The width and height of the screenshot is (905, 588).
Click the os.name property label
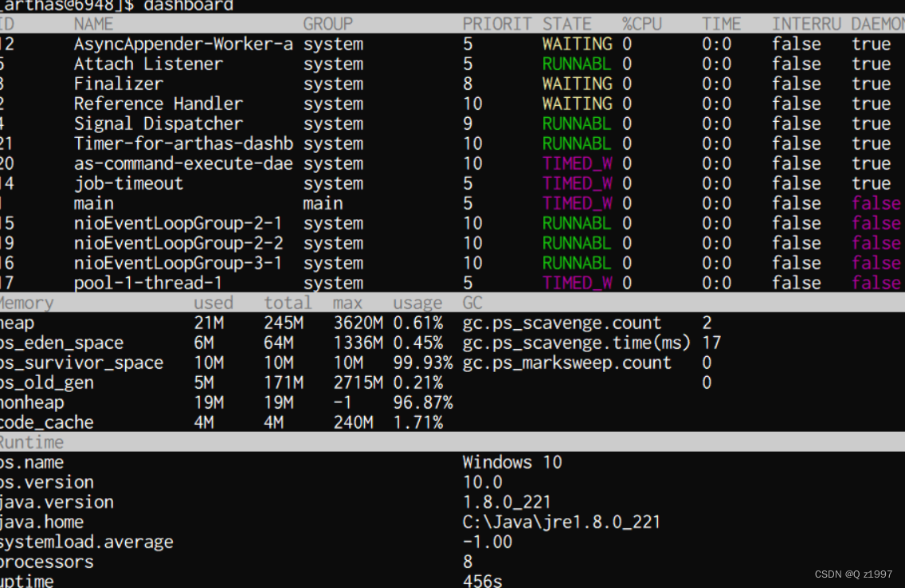tap(32, 462)
